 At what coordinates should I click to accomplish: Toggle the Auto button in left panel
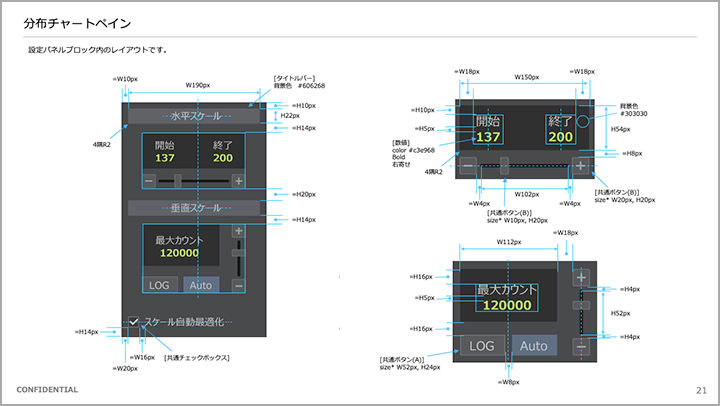tap(199, 285)
